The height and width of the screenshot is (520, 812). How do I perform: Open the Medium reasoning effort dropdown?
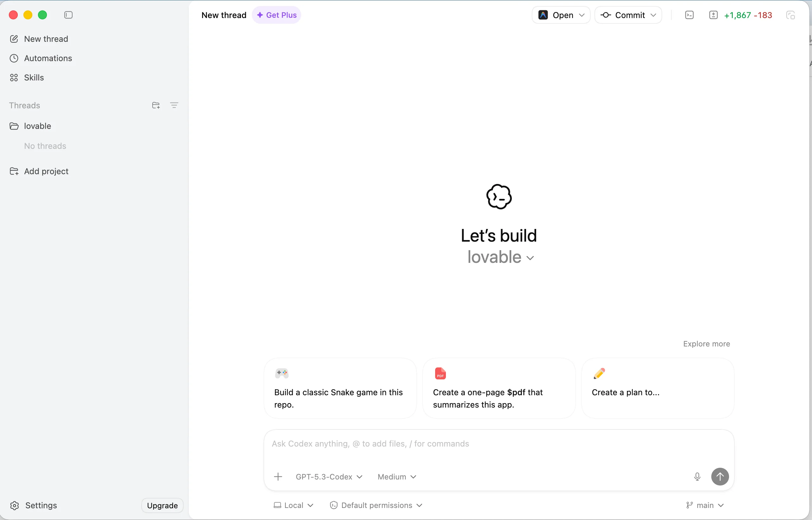tap(397, 476)
